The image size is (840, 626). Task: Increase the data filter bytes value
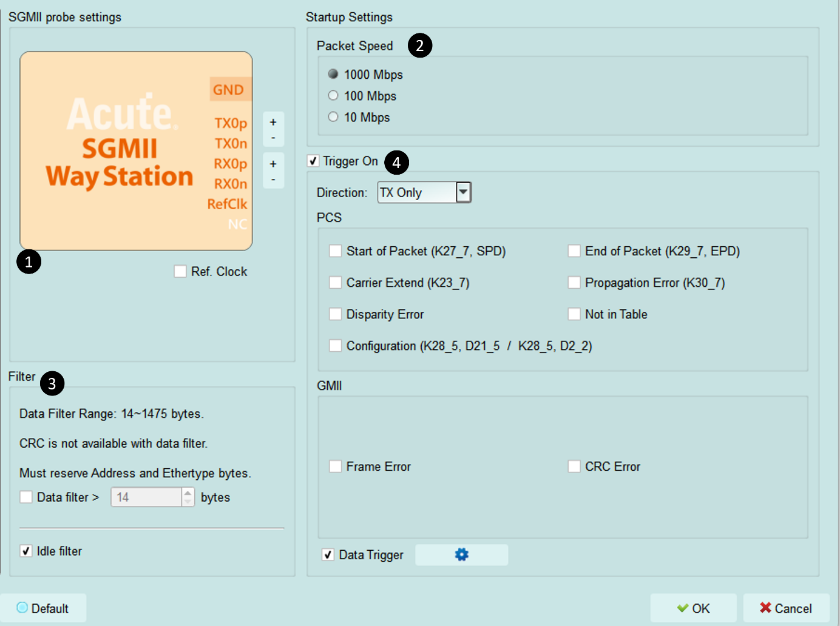188,492
